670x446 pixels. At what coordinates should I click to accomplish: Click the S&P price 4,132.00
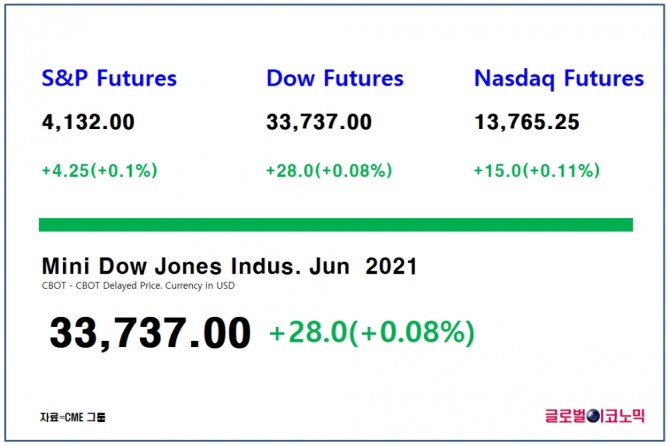[x=88, y=123]
